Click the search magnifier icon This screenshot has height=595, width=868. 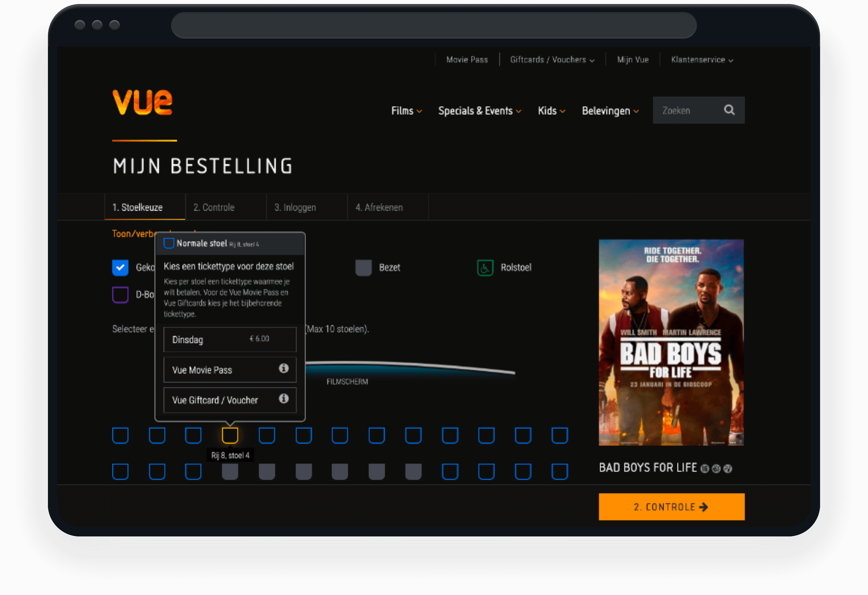(730, 110)
